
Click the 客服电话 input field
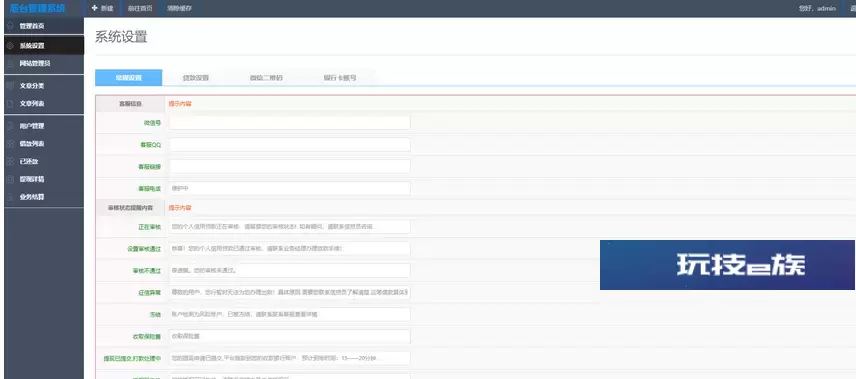pos(289,188)
